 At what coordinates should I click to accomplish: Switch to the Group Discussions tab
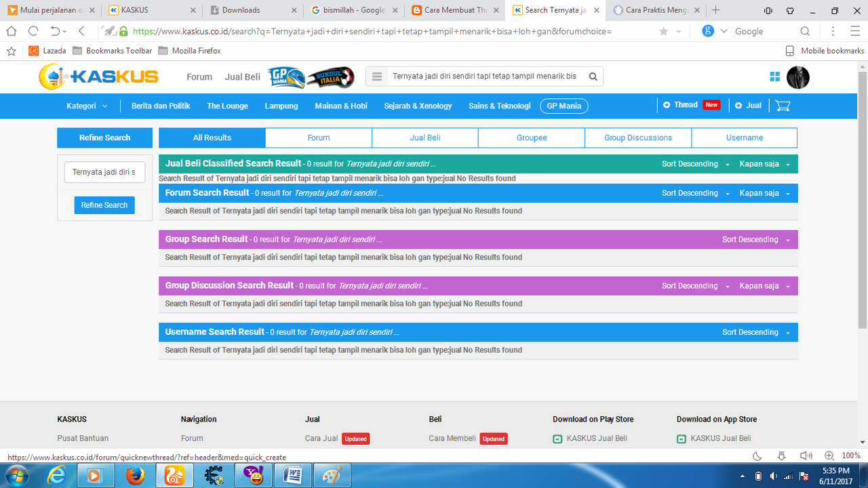(638, 138)
